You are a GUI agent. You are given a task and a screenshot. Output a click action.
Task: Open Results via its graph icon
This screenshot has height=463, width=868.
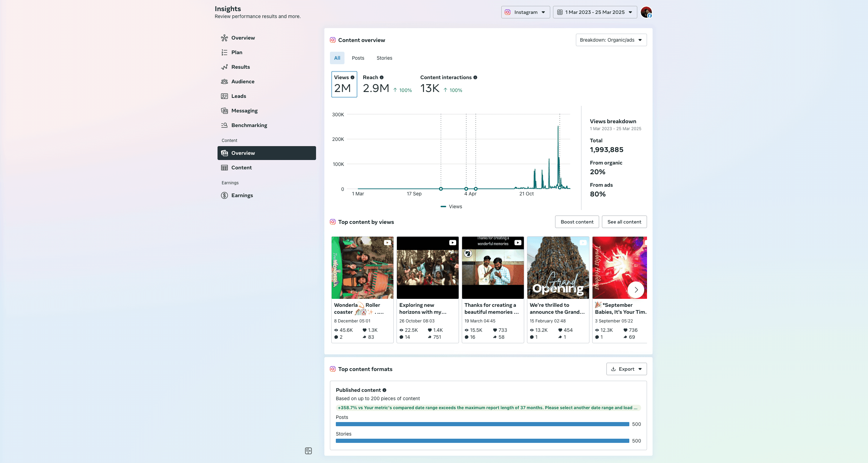click(224, 67)
